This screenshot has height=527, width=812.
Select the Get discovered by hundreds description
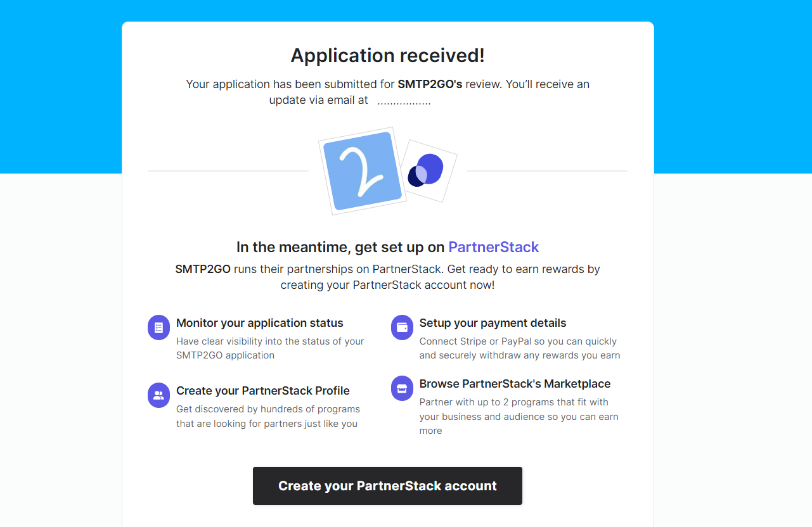click(x=268, y=416)
